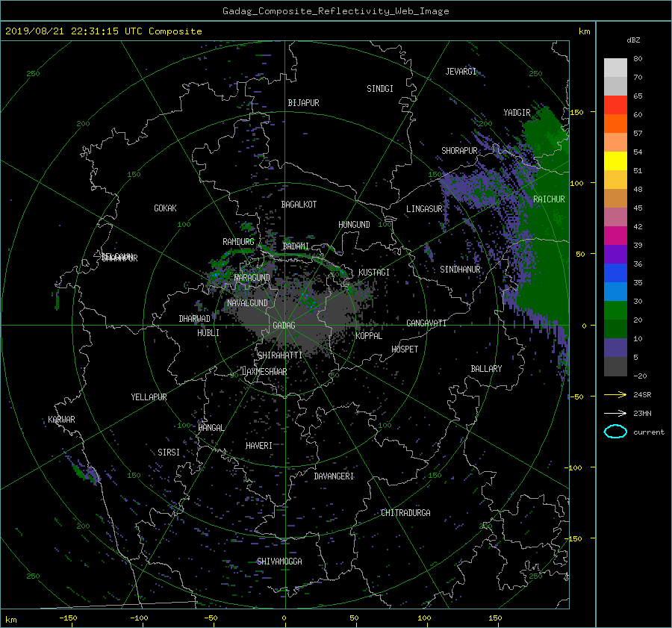
Task: Click the KARWAR city label
Action: [61, 419]
